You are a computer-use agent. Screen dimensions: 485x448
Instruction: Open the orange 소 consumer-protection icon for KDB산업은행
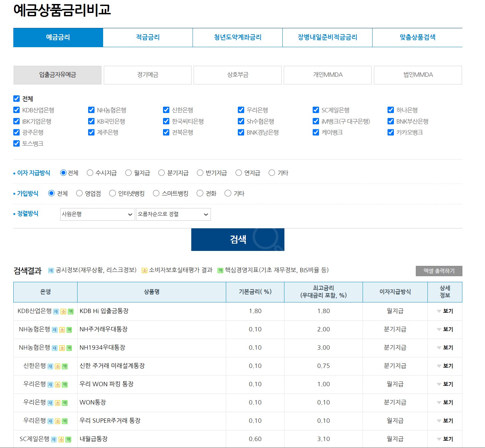pos(63,312)
